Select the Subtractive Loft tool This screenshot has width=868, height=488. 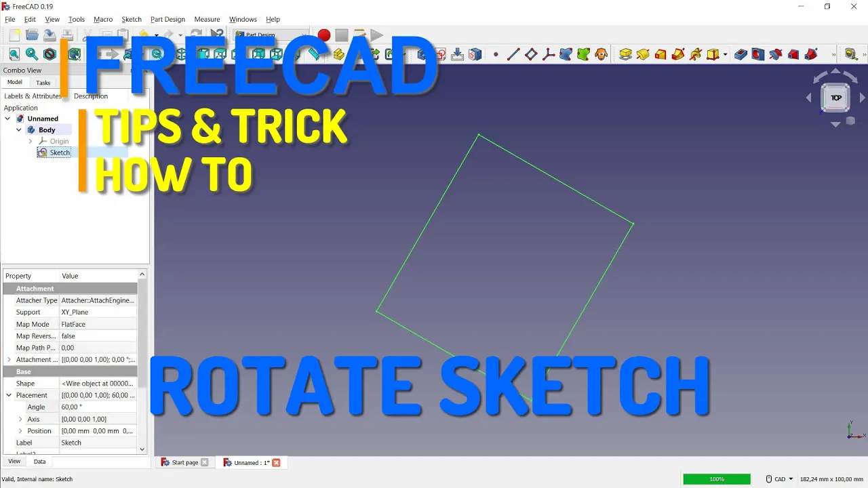pyautogui.click(x=794, y=54)
